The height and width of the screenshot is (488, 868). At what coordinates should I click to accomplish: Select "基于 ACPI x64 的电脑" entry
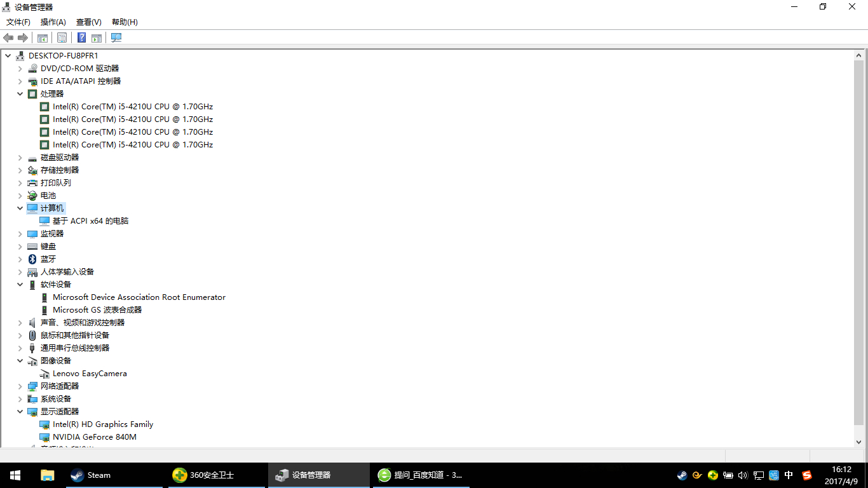click(91, 220)
